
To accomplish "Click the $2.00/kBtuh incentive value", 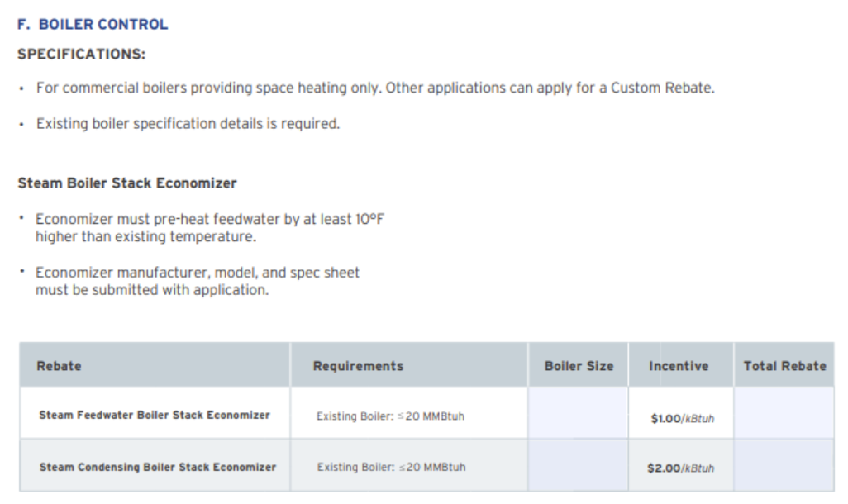I will pos(680,468).
